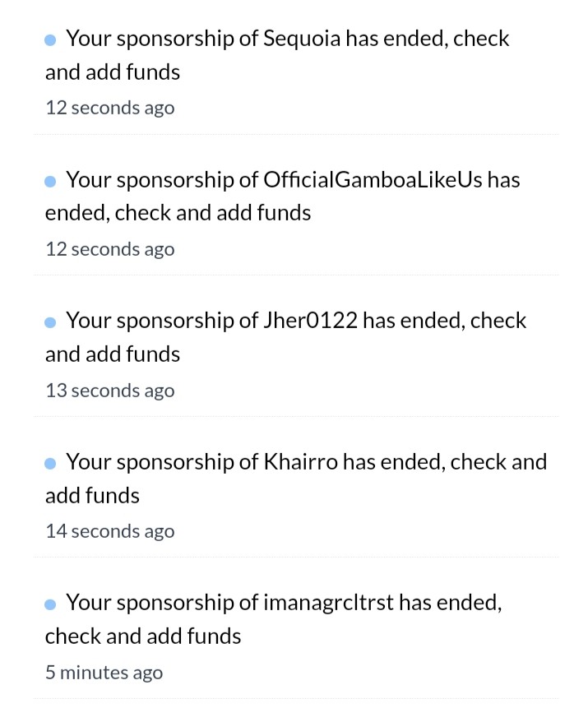Viewport: 588px width, 708px height.
Task: Select the username Khairro
Action: pyautogui.click(x=300, y=462)
